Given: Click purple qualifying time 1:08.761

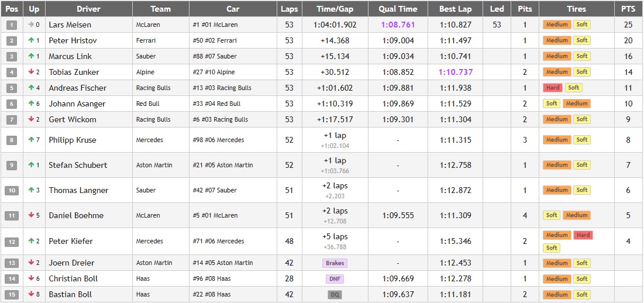Looking at the screenshot, I should 398,25.
